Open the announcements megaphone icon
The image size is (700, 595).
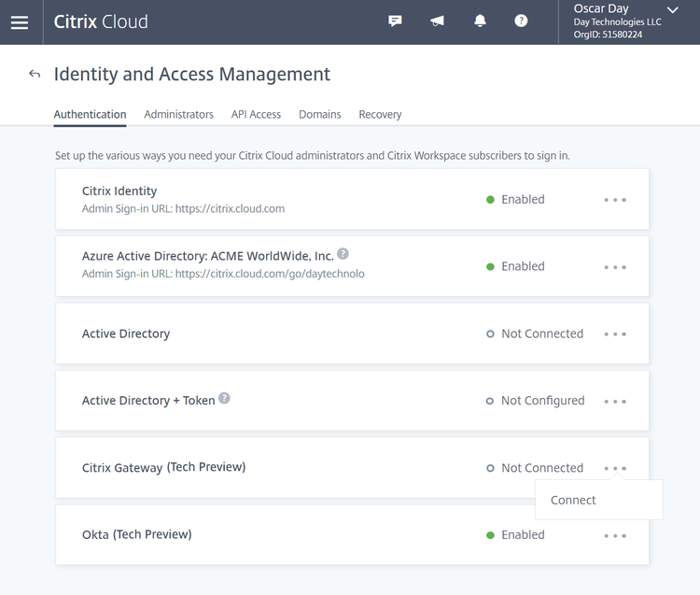point(437,21)
